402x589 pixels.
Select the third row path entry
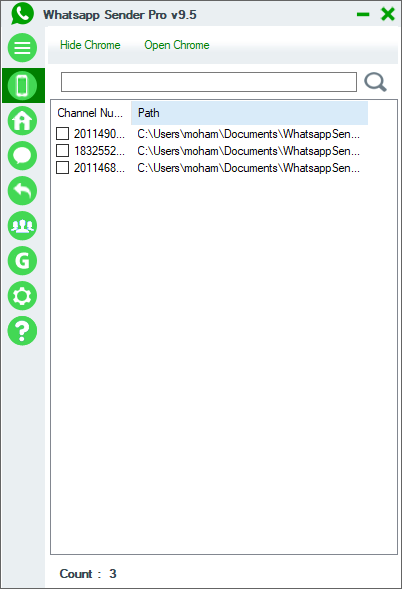pyautogui.click(x=248, y=168)
